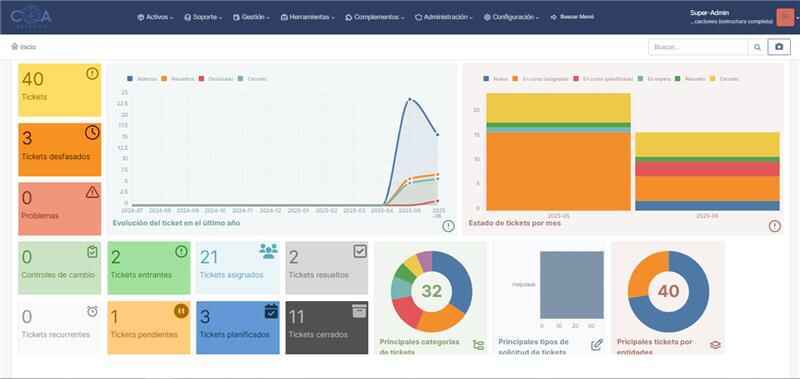The image size is (800, 379).
Task: Go to Inicio breadcrumb link
Action: [28, 47]
